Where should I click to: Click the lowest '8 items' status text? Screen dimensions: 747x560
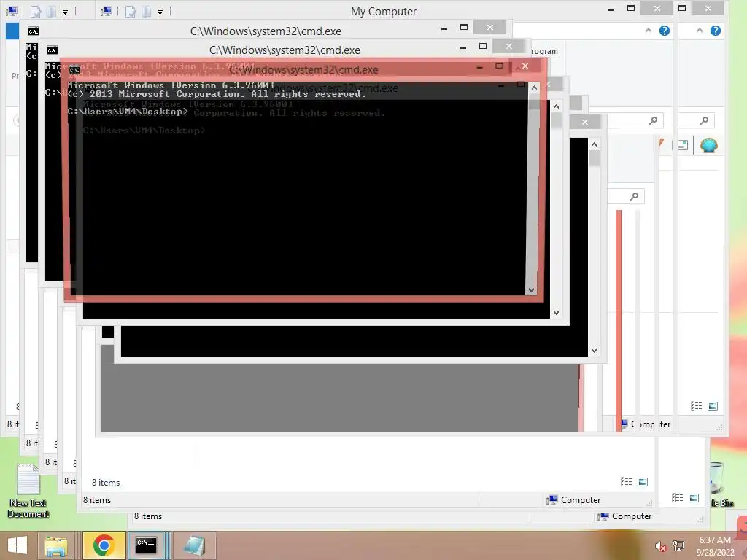pos(147,516)
